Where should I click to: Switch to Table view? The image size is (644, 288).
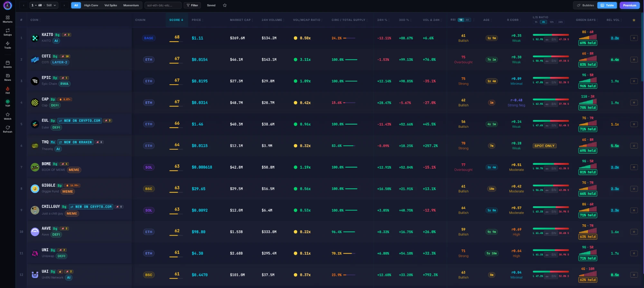pos(607,5)
